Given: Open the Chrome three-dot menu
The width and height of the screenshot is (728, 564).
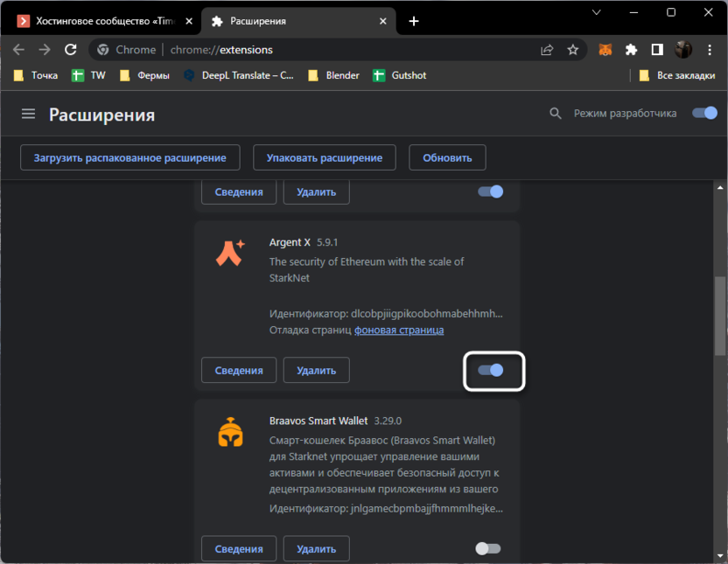Looking at the screenshot, I should pos(710,50).
